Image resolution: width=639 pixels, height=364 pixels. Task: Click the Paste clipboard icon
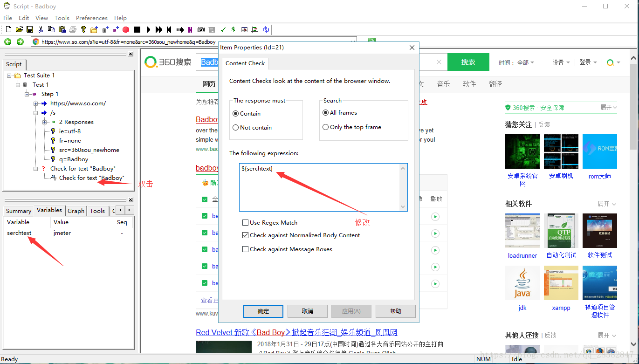[62, 29]
